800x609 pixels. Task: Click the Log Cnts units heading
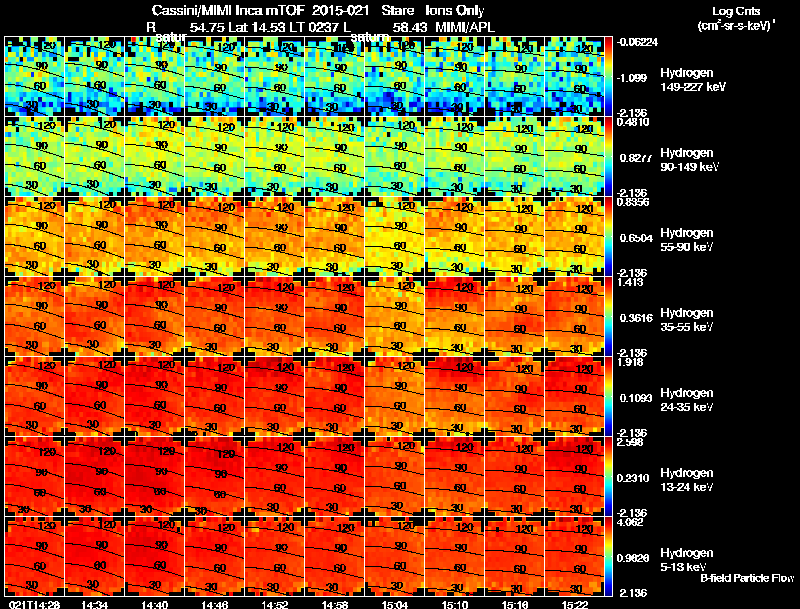[x=736, y=11]
